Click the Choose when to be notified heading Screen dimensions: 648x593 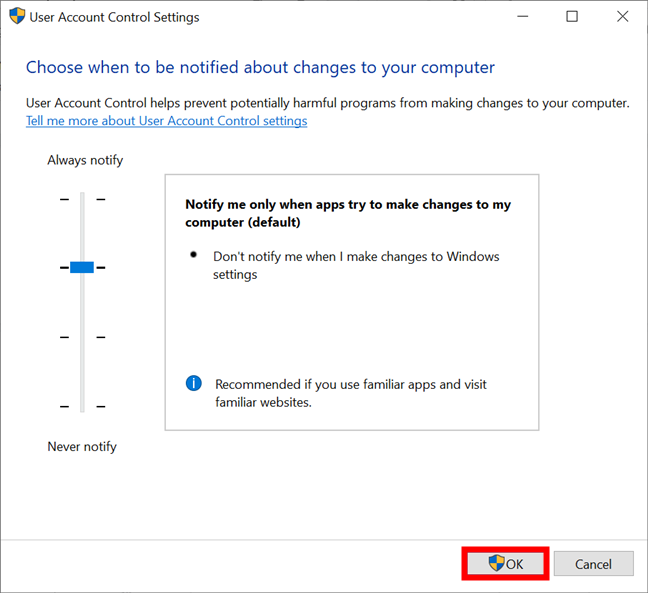pos(260,67)
